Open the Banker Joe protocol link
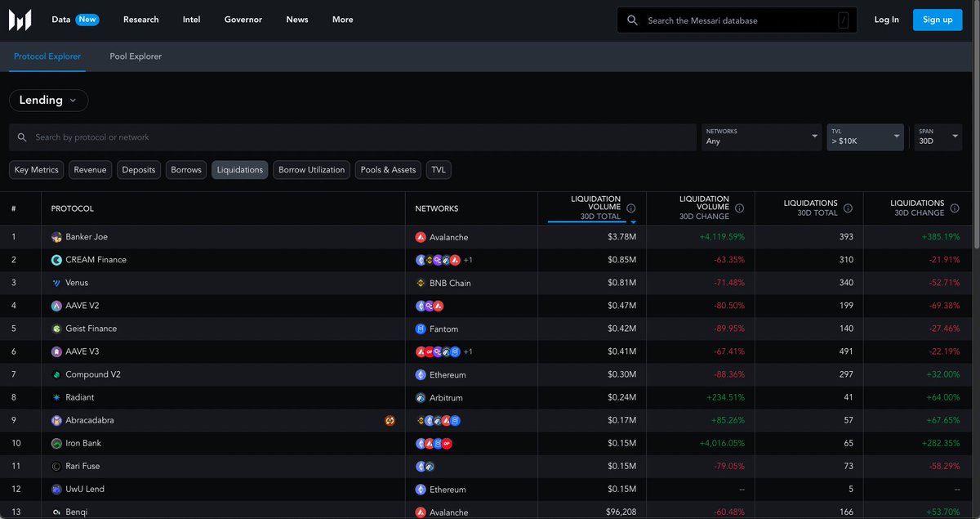The width and height of the screenshot is (980, 519). click(87, 237)
